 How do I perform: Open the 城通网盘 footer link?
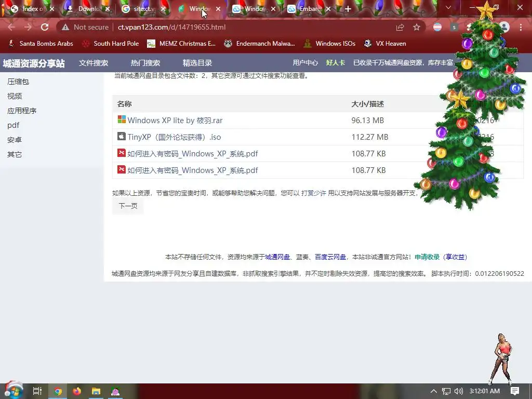pos(277,257)
